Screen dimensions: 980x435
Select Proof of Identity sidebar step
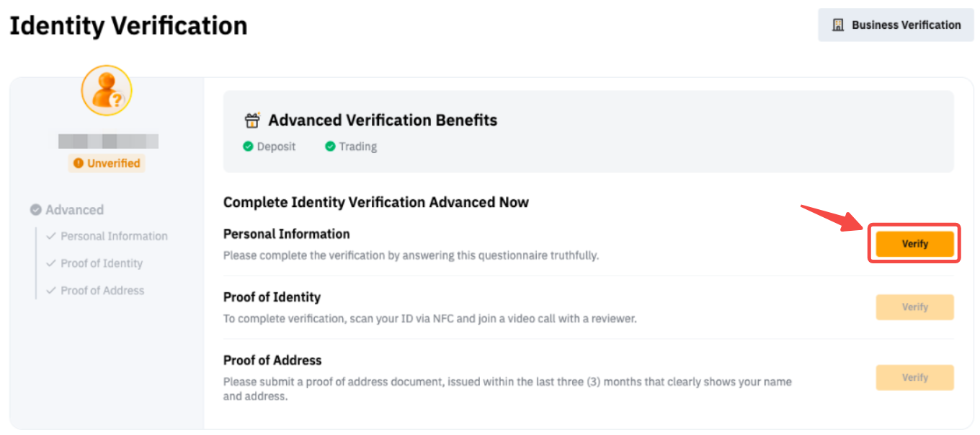102,263
